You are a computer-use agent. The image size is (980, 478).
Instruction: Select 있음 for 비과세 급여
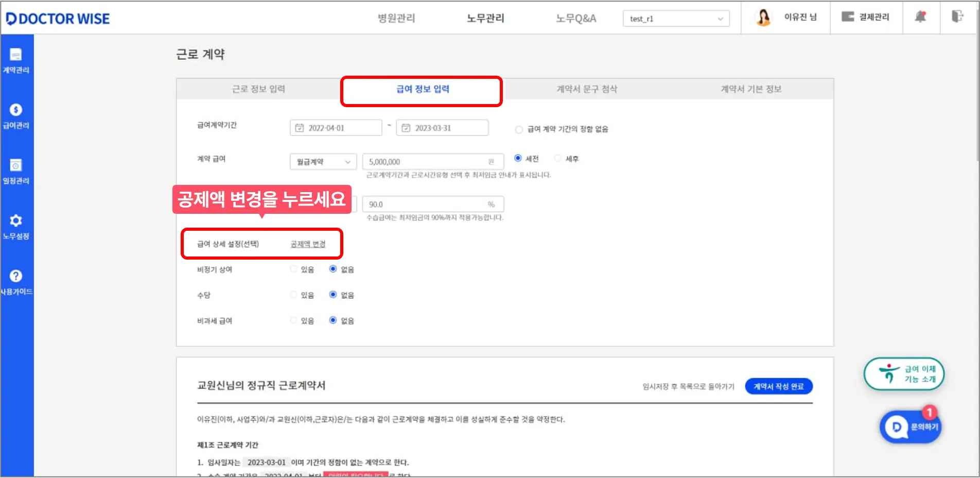click(293, 320)
